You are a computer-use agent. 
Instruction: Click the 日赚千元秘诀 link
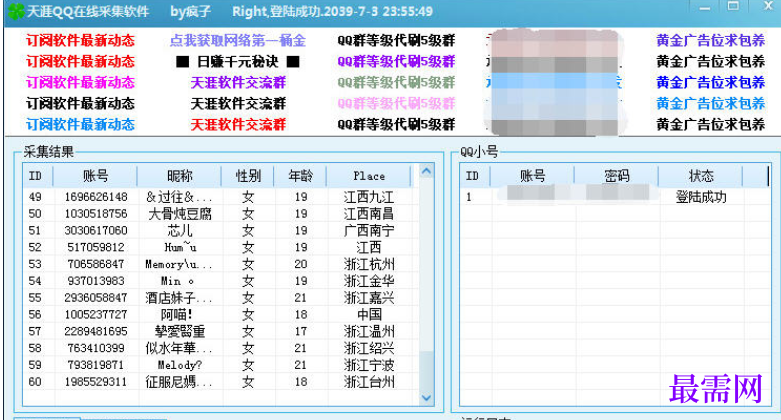point(238,61)
